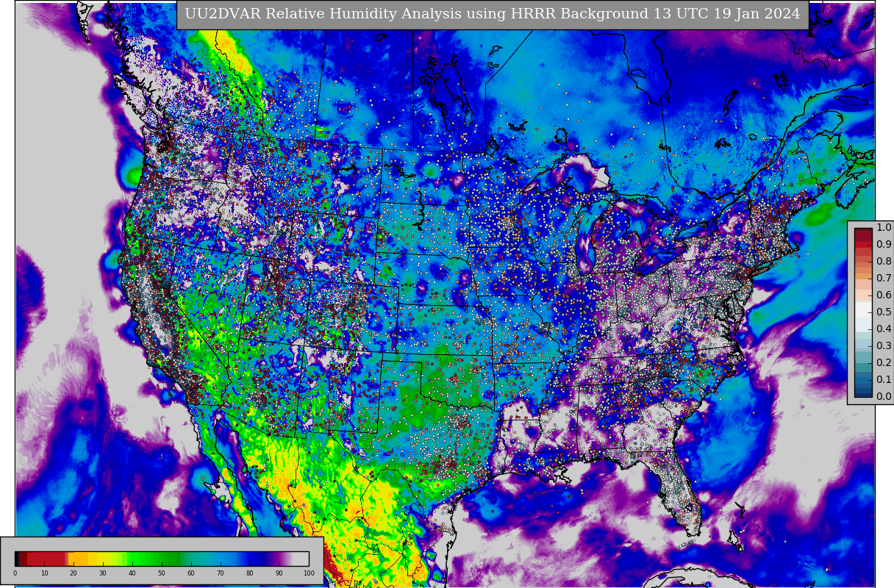The image size is (894, 588).
Task: Click the map title text beginning 'UU2DVAR Relative Humidity Analysis'
Action: coord(493,14)
